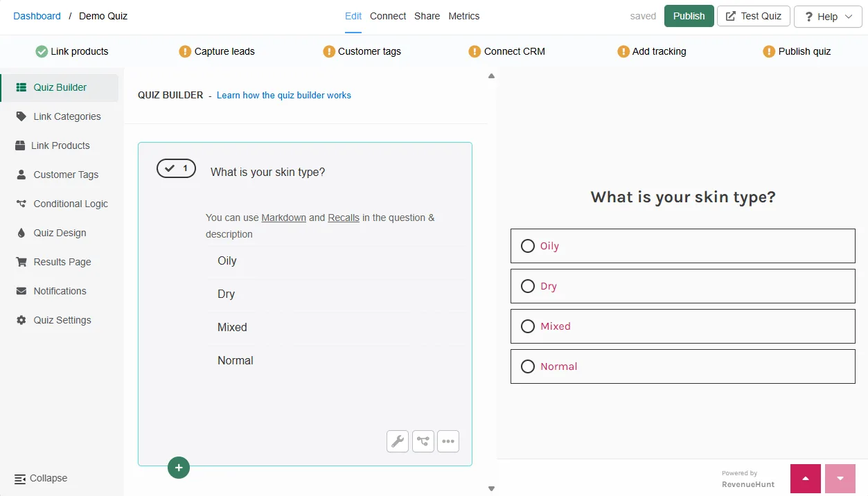868x496 pixels.
Task: Add a new question with plus button
Action: [x=179, y=468]
